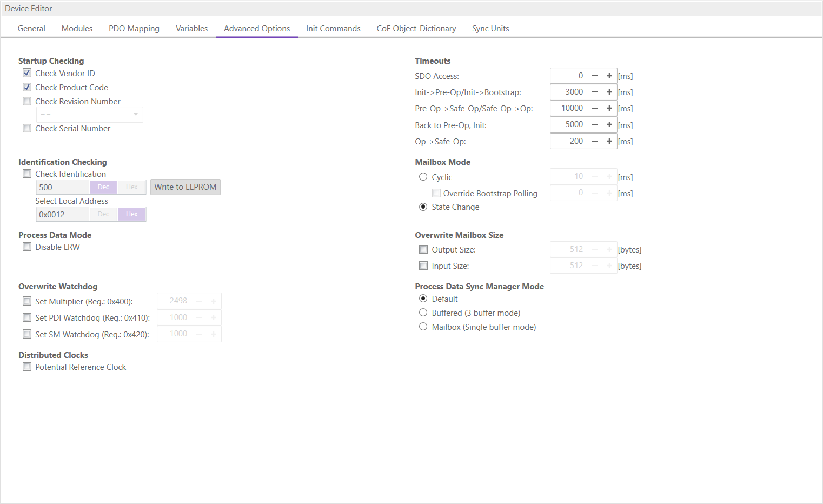Screen dimensions: 823x504
Task: Enable Check Serial Number
Action: point(27,128)
